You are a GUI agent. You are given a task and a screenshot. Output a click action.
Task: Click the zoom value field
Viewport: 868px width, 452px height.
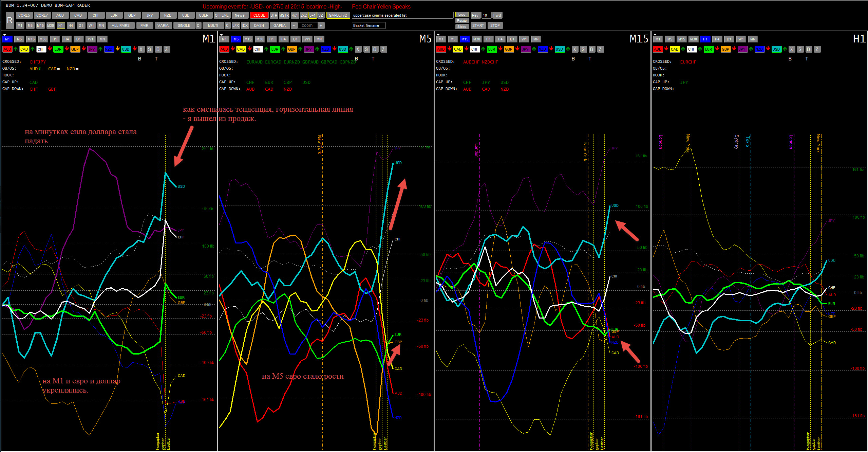[x=307, y=25]
